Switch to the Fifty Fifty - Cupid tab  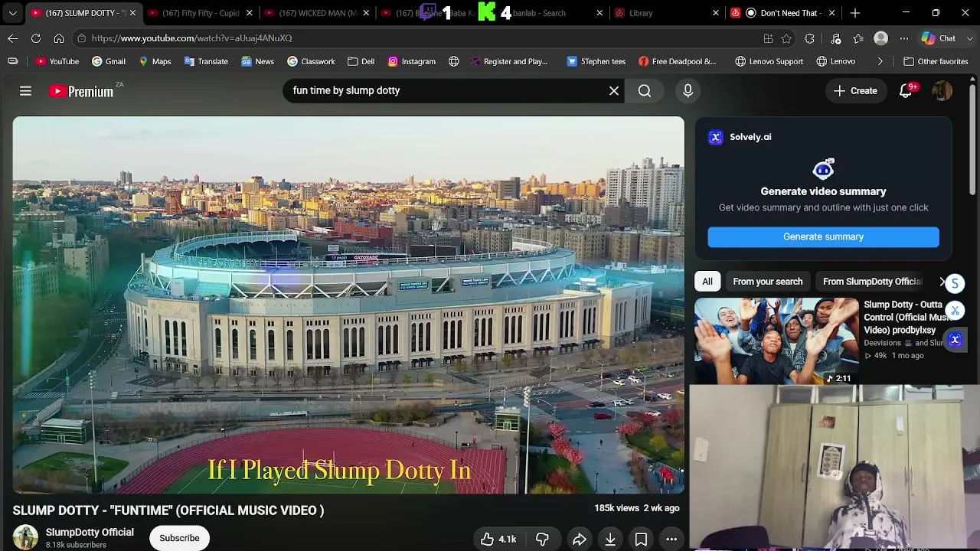coord(200,13)
